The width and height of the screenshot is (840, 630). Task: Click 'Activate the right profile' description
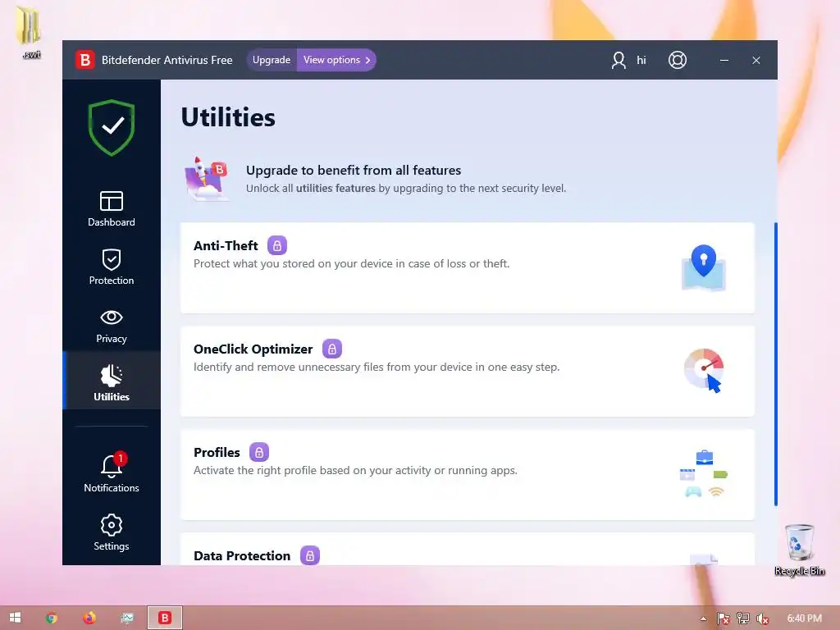coord(355,470)
